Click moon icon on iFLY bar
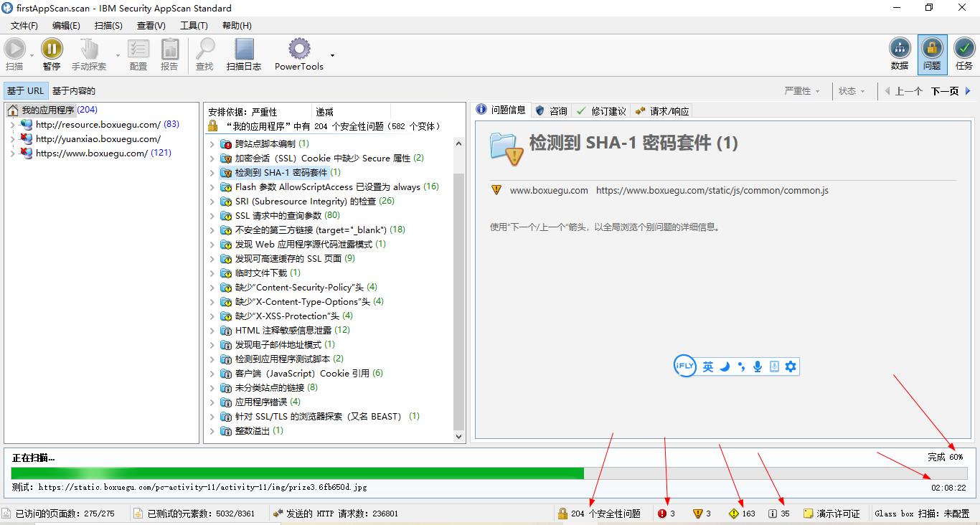This screenshot has width=980, height=525. 725,366
